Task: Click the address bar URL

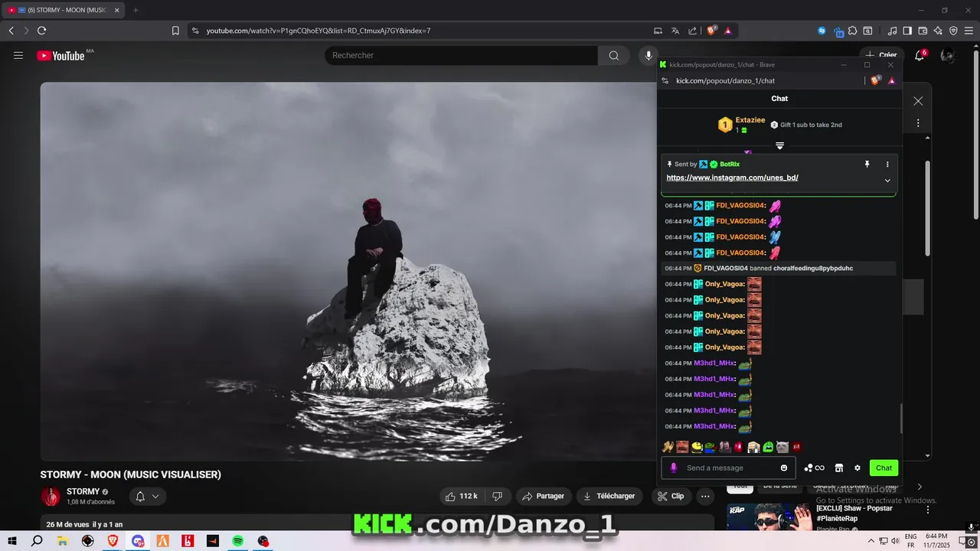Action: pos(318,31)
